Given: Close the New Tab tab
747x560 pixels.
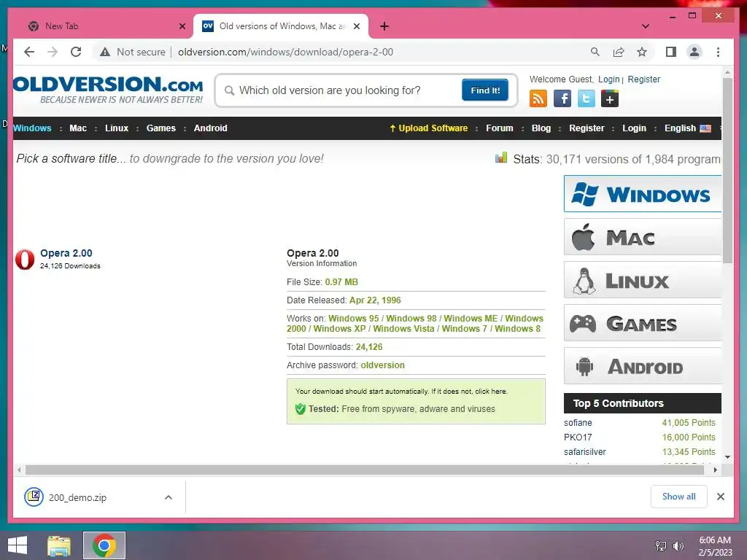Looking at the screenshot, I should [182, 26].
